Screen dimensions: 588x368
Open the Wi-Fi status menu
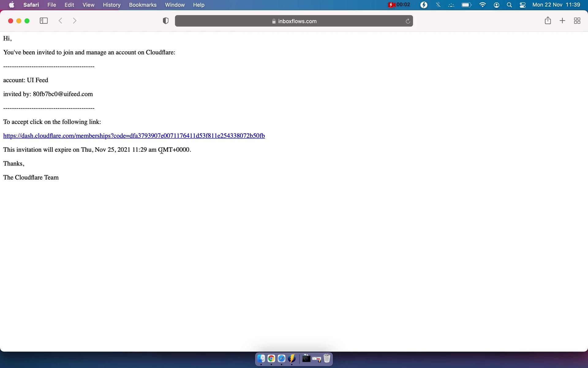tap(482, 5)
